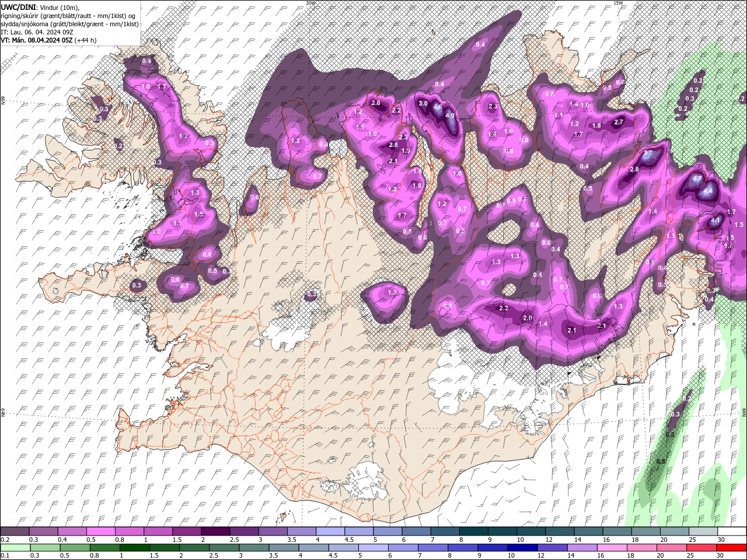747x560 pixels.
Task: Pick the dark purple 2 swatch in snow scale
Action: pos(215,531)
